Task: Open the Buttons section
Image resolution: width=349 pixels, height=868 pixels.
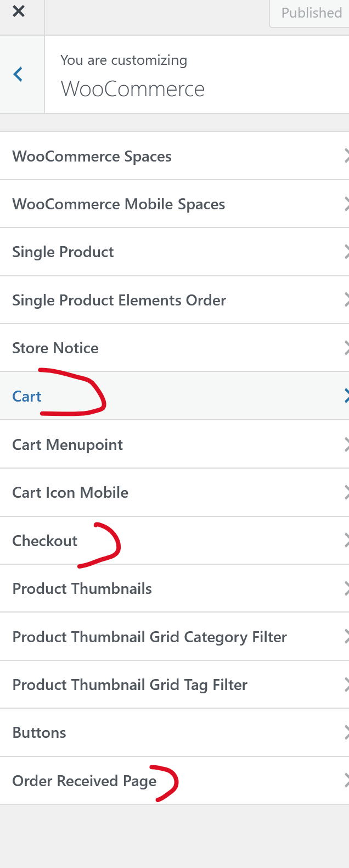Action: (x=40, y=733)
